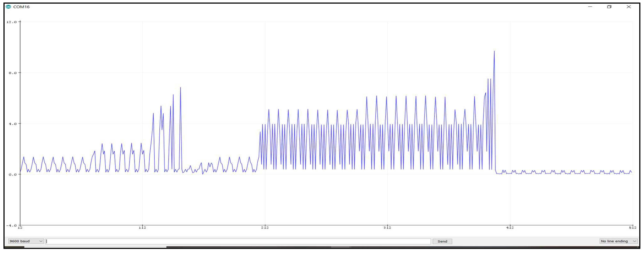Click the Arduino logo icon in title bar

coord(8,7)
